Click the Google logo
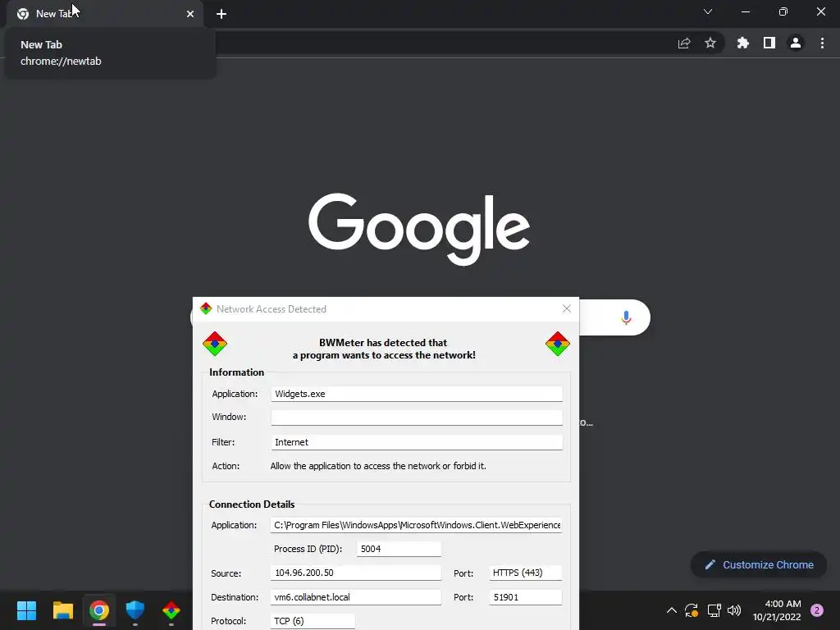Viewport: 840px width, 630px height. pos(419,229)
